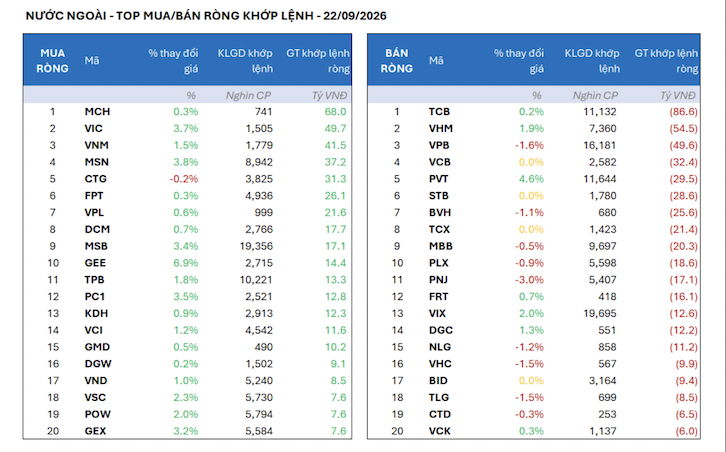This screenshot has width=726, height=452.
Task: Click the price change 6.9% for GEE
Action: [x=186, y=263]
